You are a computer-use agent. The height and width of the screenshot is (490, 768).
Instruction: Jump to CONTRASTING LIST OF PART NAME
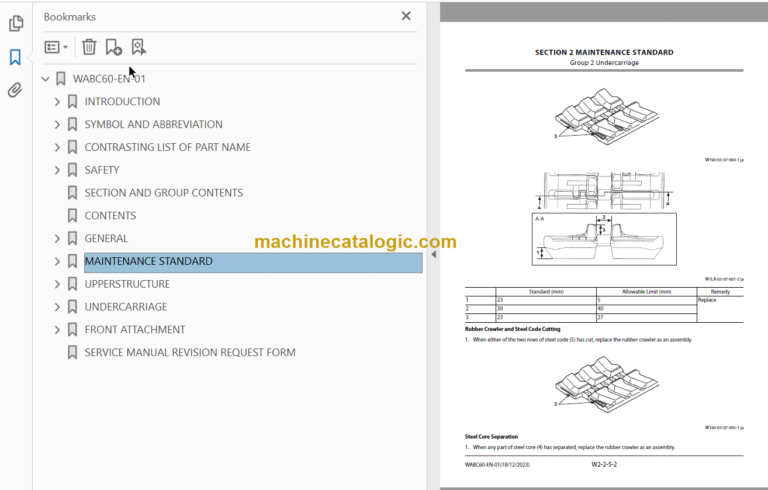(168, 147)
